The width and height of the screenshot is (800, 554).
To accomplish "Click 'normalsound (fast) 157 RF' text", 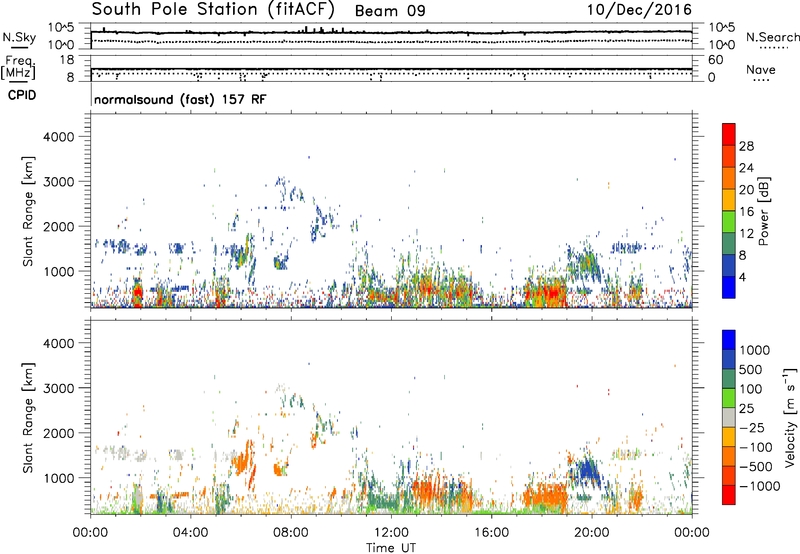I will click(x=180, y=99).
